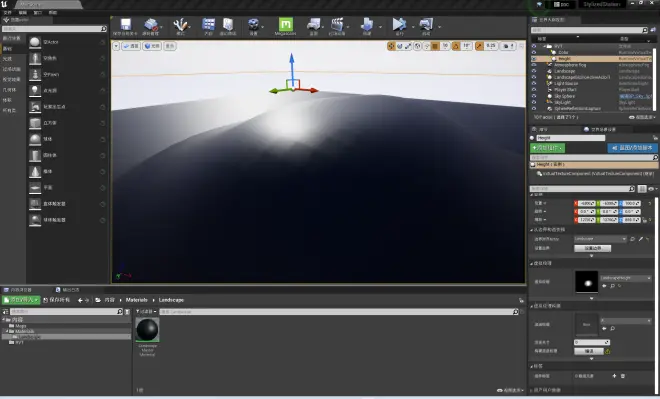
Task: Select the Cylinder icon in Place Actors
Action: (35, 155)
